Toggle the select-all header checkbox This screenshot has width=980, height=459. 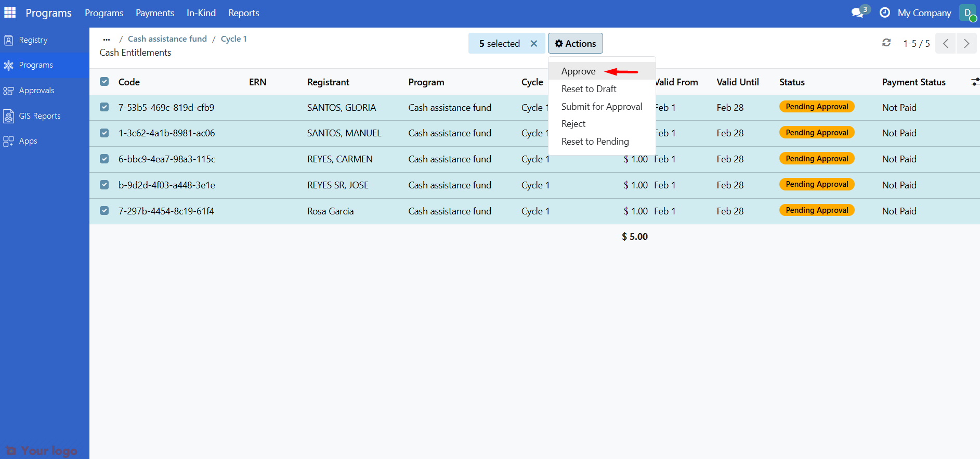104,82
